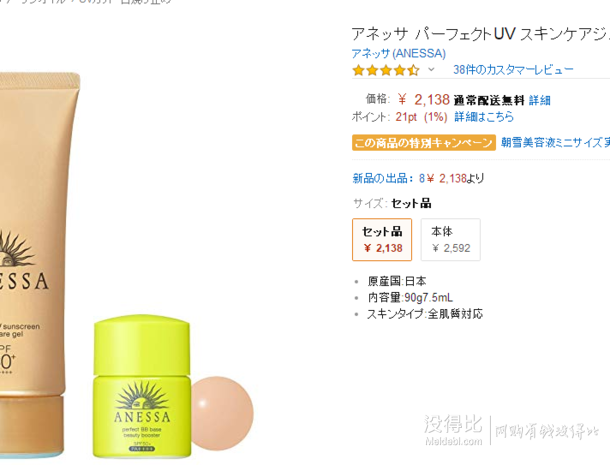Open the 38件のカスタマーレビュー link

513,70
